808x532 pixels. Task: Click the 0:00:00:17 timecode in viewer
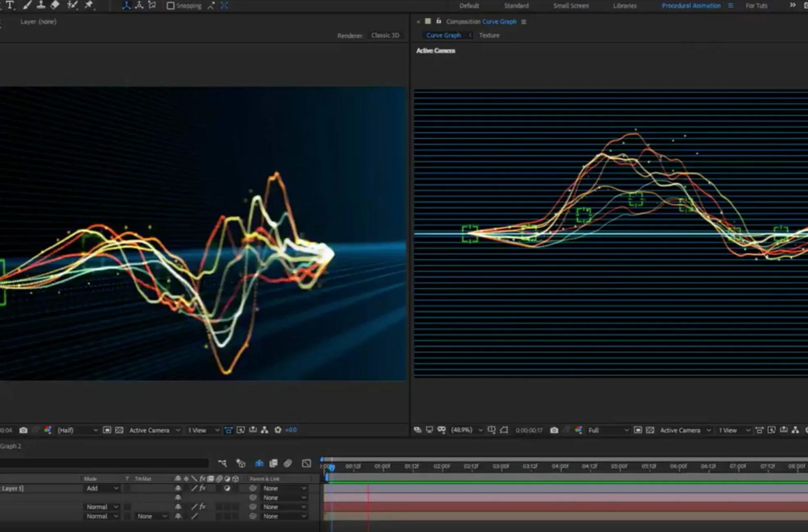(x=529, y=430)
